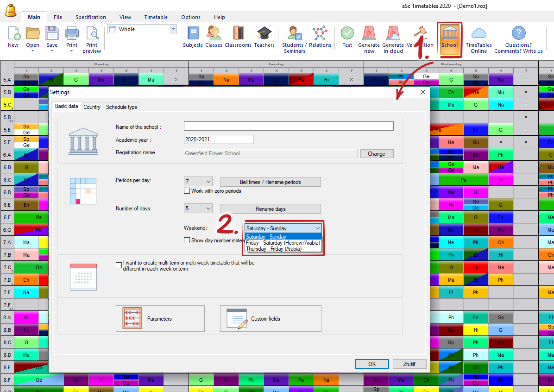The height and width of the screenshot is (392, 554).
Task: Open the Help menu
Action: click(x=220, y=17)
